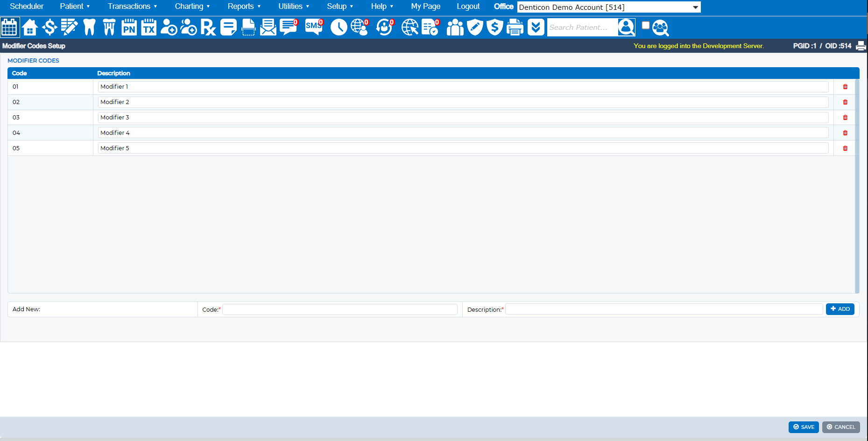Print page using title bar printer icon

coord(861,46)
